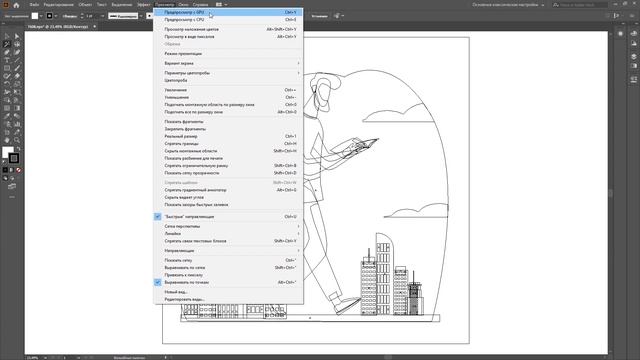Toggle Спрятать границы in the menu
Viewport: 640px width, 360px height.
229,144
